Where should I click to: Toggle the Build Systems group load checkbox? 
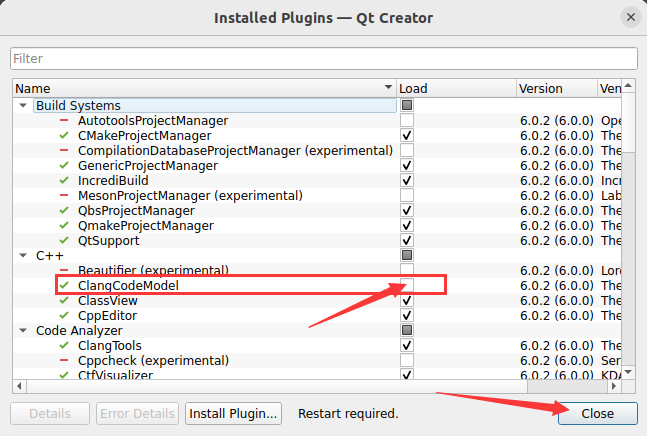407,105
